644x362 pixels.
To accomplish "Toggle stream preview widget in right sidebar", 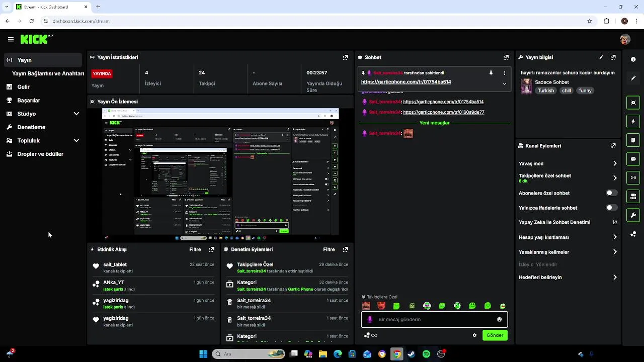I will tap(633, 103).
